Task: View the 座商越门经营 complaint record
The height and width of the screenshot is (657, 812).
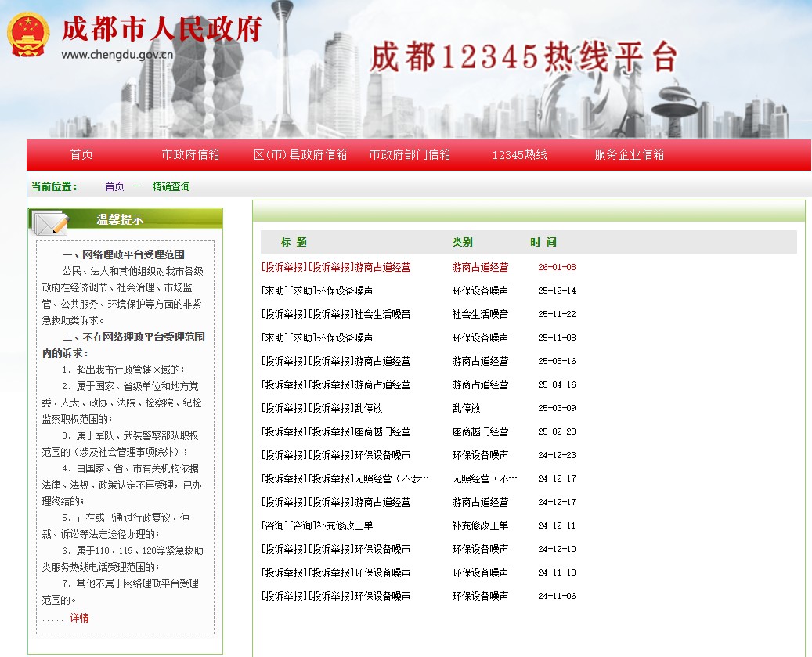Action: pyautogui.click(x=336, y=431)
